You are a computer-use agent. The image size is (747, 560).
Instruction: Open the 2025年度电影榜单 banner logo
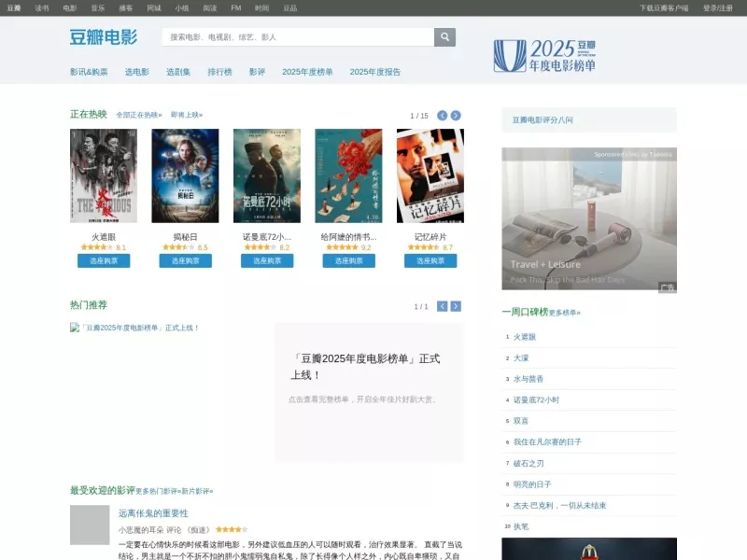click(544, 56)
